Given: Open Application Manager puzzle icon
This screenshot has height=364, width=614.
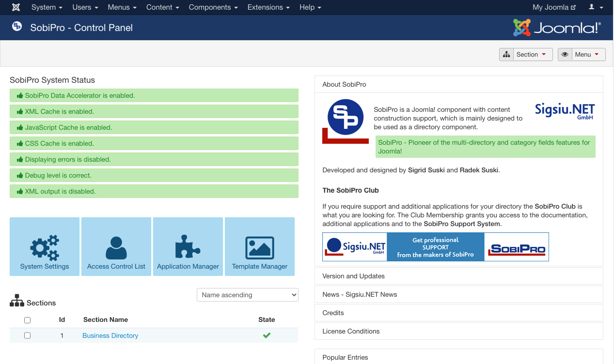Looking at the screenshot, I should click(x=188, y=247).
